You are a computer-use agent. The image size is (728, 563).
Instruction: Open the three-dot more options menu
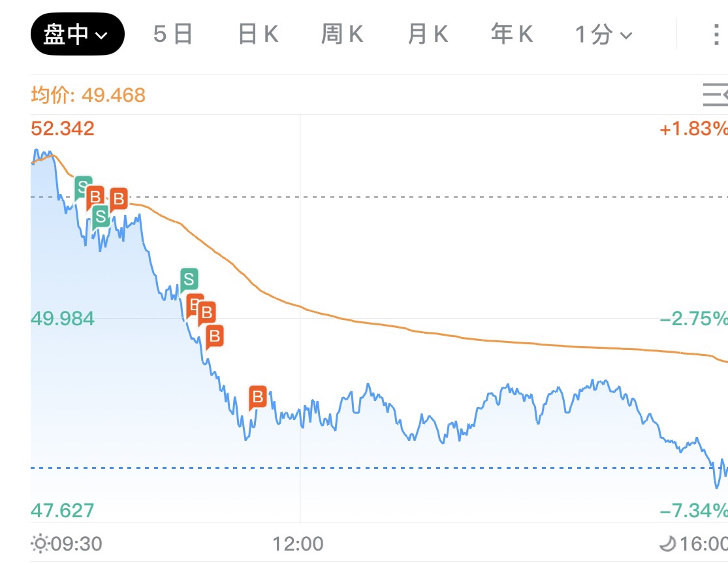pyautogui.click(x=716, y=34)
